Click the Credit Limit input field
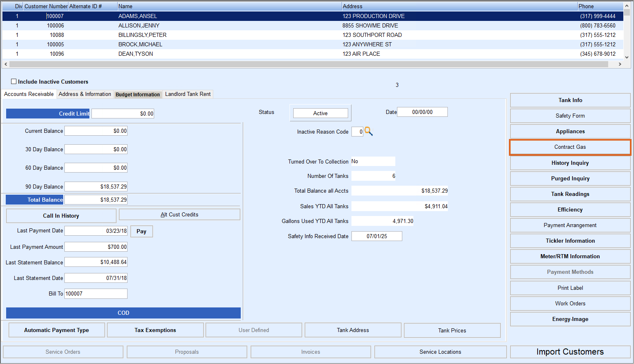The width and height of the screenshot is (634, 364). click(123, 114)
